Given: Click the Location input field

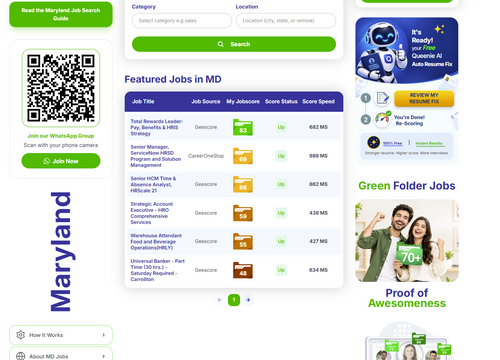Looking at the screenshot, I should pos(286,21).
